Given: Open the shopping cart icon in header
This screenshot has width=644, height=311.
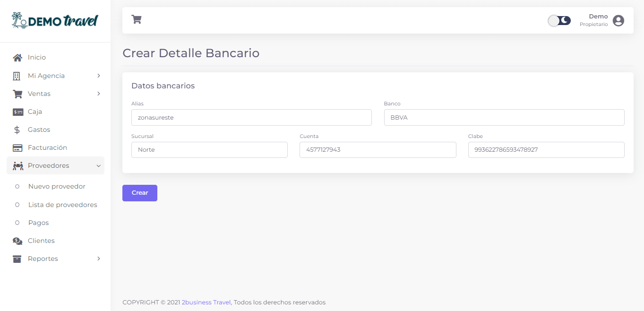Looking at the screenshot, I should coord(137,19).
